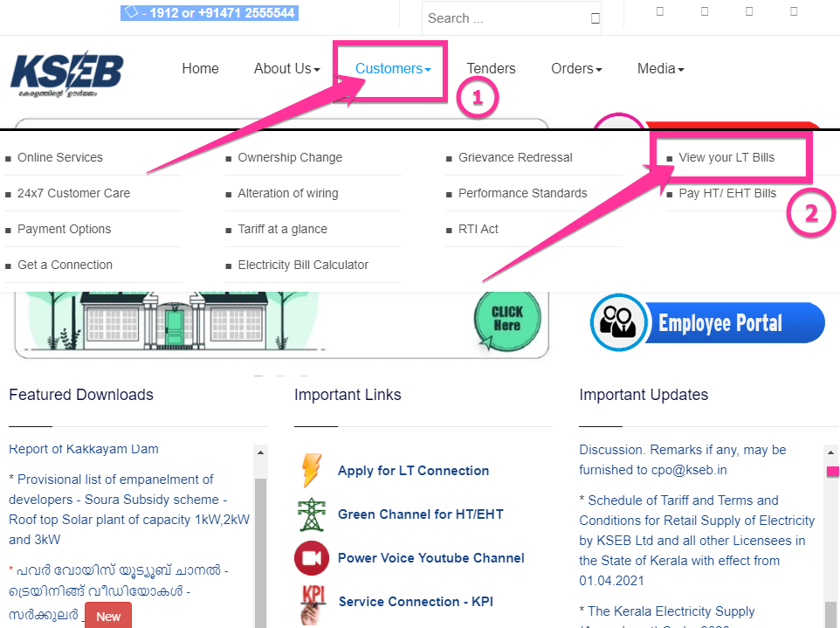Open Power Voice Youtube Channel link
The width and height of the screenshot is (840, 628).
tap(430, 558)
